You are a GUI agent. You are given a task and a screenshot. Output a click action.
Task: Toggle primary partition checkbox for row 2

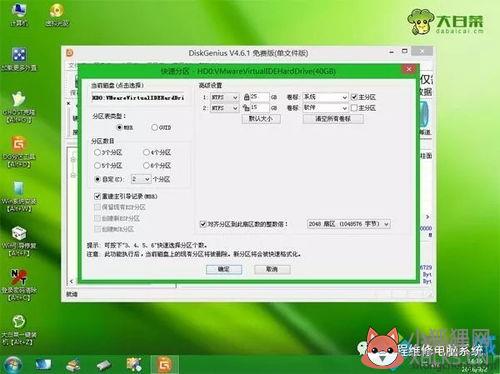click(x=354, y=108)
